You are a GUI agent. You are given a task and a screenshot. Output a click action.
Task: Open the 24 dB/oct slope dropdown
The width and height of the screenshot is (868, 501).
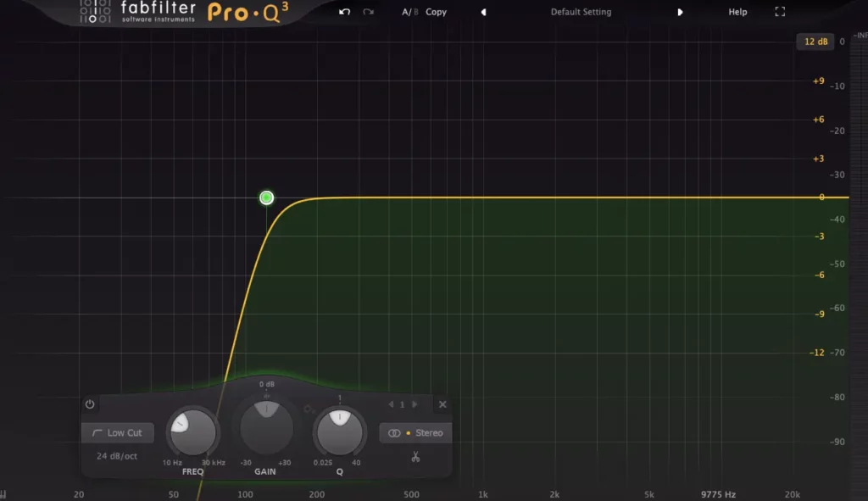point(118,457)
